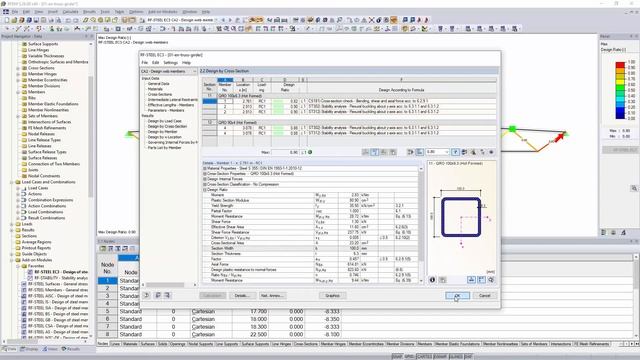
Task: Toggle the highlighted filter icon right of 0.00 dropdown
Action: 455,152
